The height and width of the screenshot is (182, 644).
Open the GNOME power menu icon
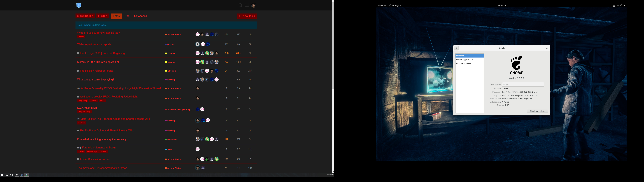(x=622, y=6)
